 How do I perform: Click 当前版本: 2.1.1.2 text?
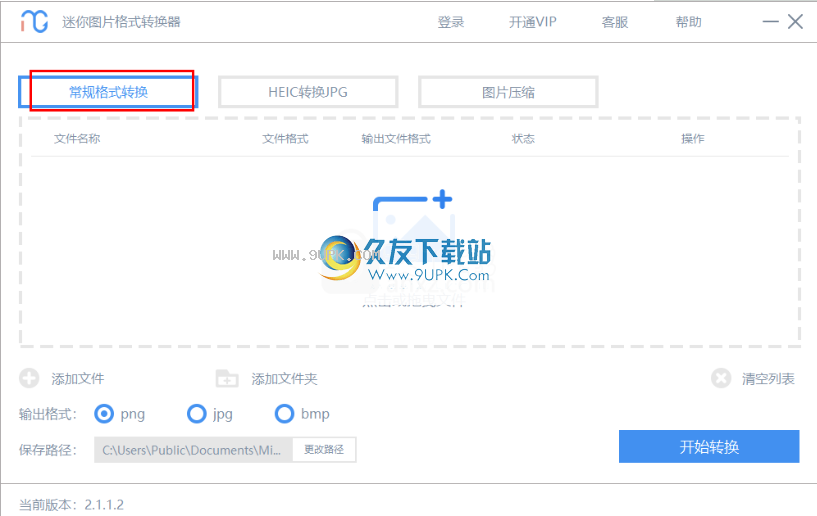71,505
